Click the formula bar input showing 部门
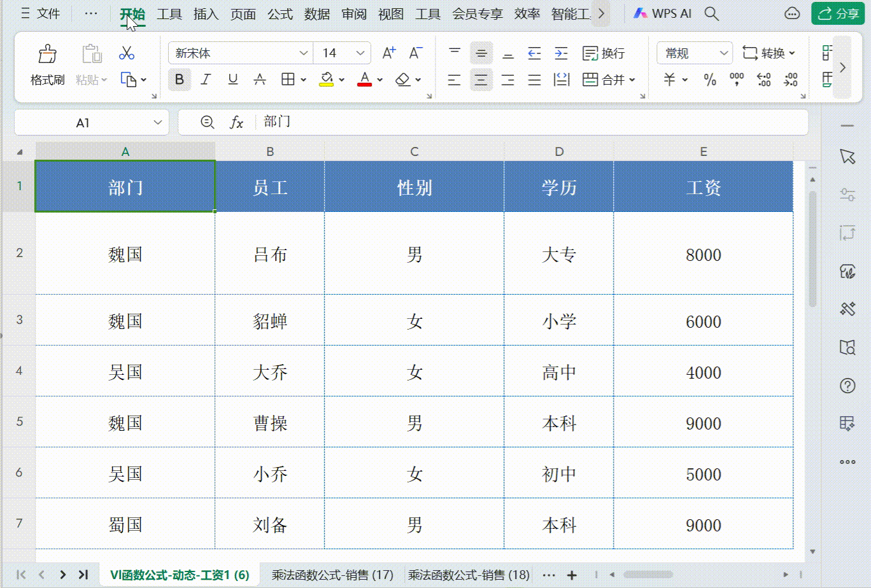871x588 pixels. [x=532, y=122]
